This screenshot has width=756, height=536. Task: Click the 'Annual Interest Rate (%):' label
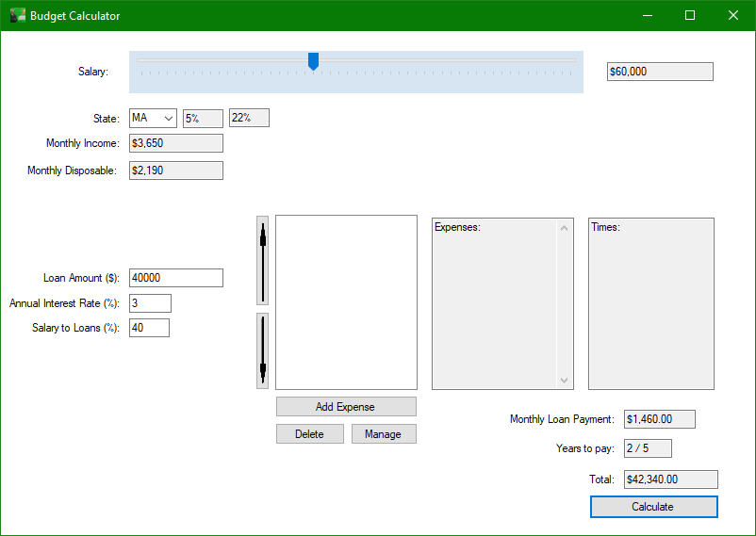click(64, 303)
